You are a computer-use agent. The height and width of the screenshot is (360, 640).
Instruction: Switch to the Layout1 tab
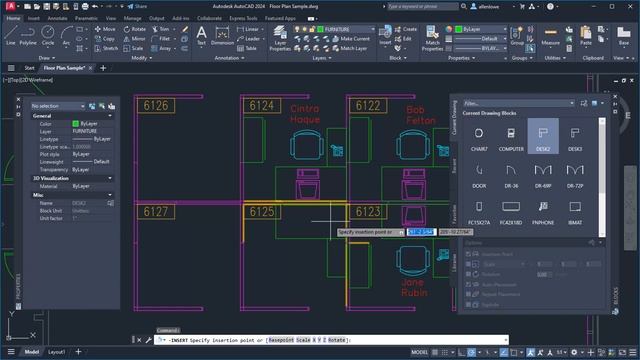click(56, 352)
